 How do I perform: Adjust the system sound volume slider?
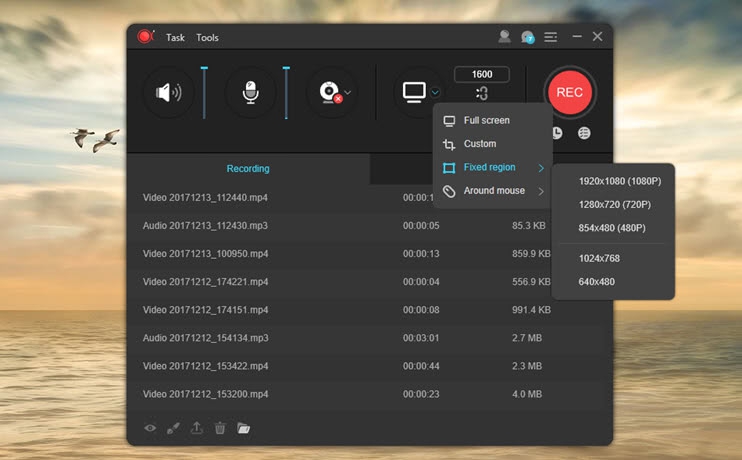(x=204, y=90)
